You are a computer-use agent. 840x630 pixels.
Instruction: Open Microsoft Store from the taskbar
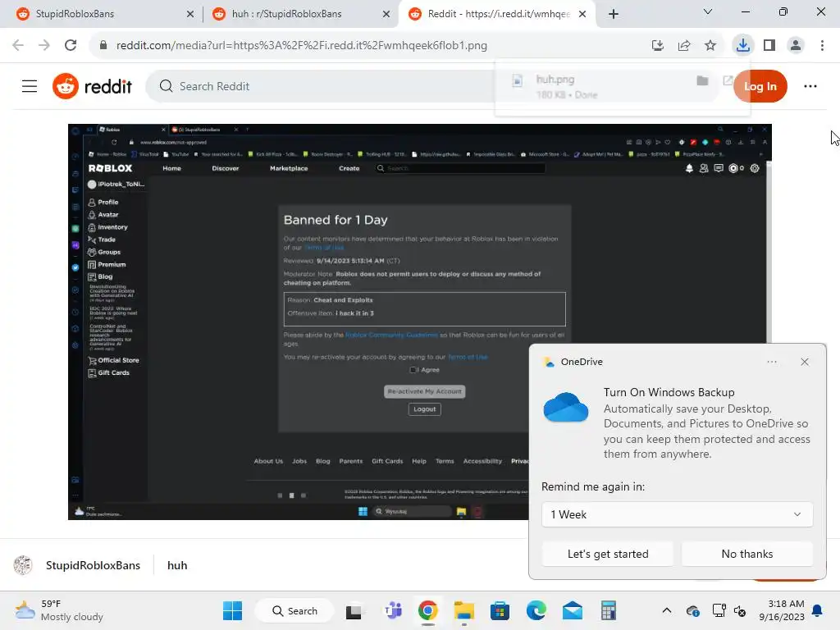[x=500, y=610]
